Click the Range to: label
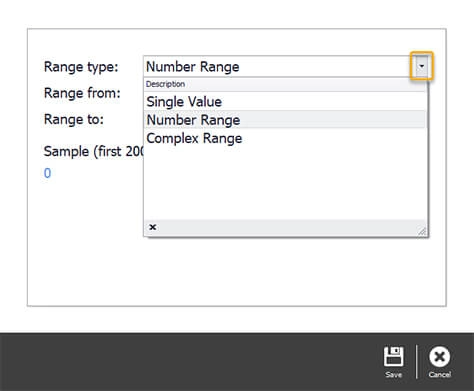This screenshot has width=474, height=391. (74, 119)
